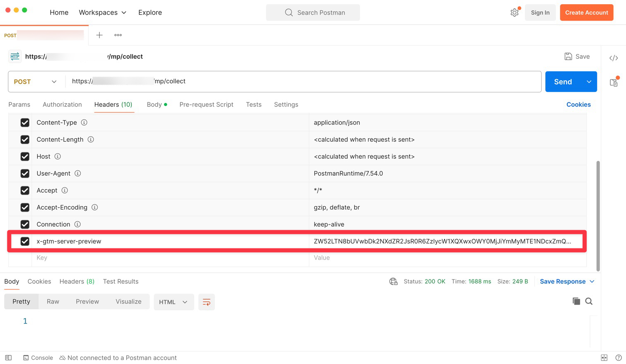Uncheck the Accept-Encoding header checkbox
626x364 pixels.
click(25, 207)
